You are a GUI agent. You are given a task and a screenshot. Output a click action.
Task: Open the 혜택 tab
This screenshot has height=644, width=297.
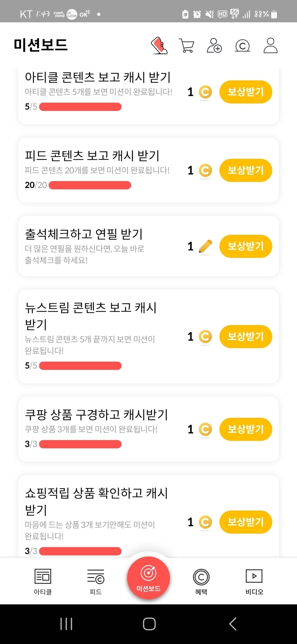[201, 581]
